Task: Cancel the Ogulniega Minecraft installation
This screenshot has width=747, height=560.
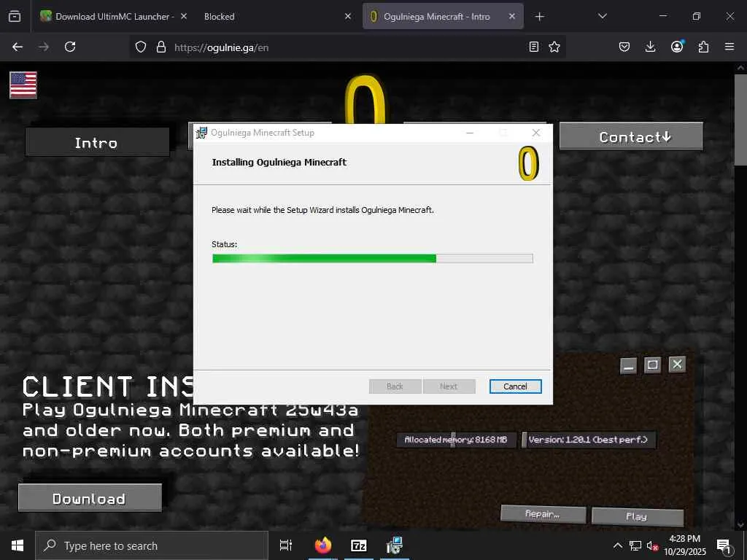Action: pos(515,386)
